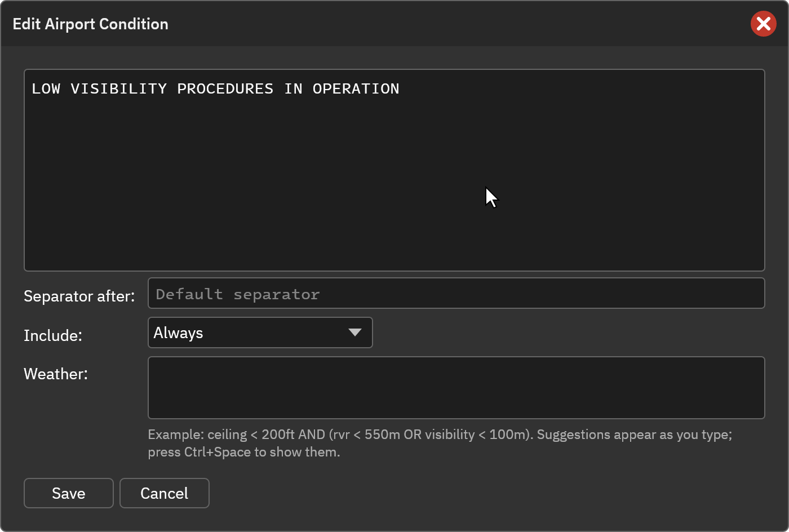Place cursor on the word LOW
789x532 pixels.
point(46,88)
